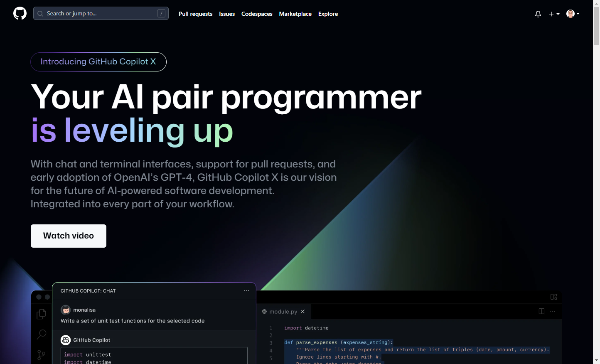This screenshot has width=600, height=364.
Task: Open the user avatar menu
Action: pos(573,14)
